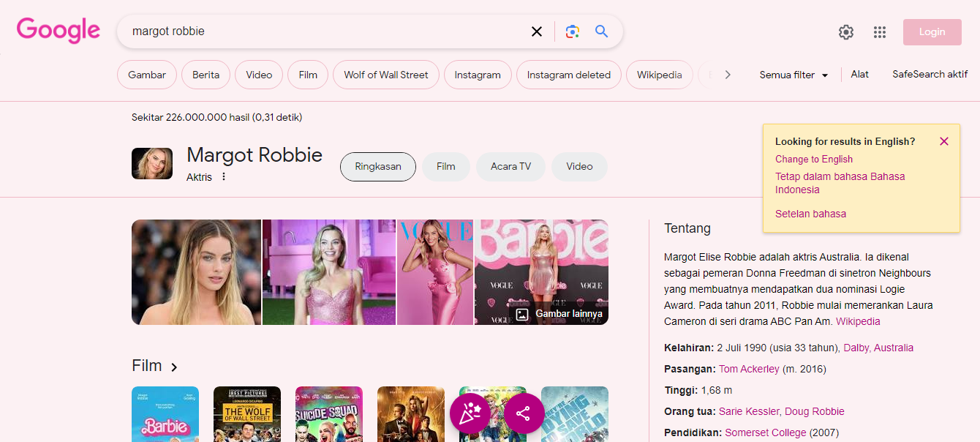The height and width of the screenshot is (442, 980).
Task: Click the round share button
Action: [x=524, y=414]
